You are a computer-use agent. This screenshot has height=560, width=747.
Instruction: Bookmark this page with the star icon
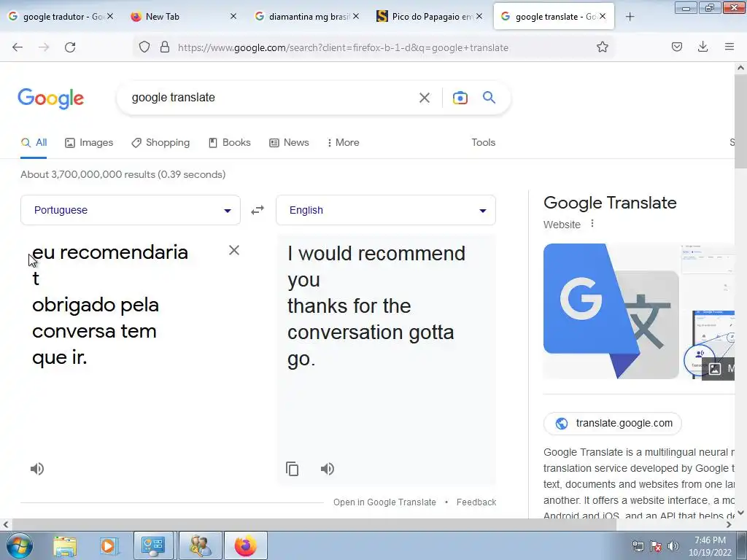(602, 47)
